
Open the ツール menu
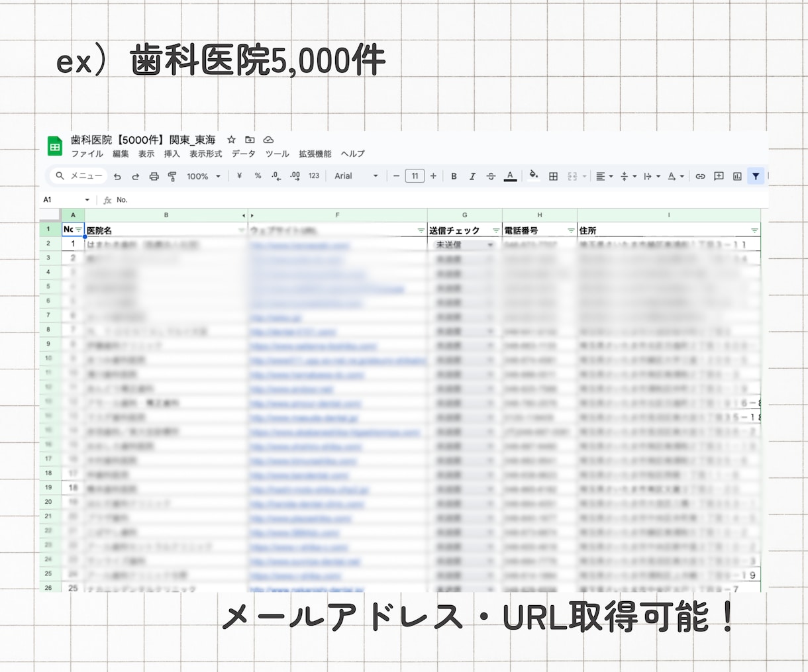(277, 154)
